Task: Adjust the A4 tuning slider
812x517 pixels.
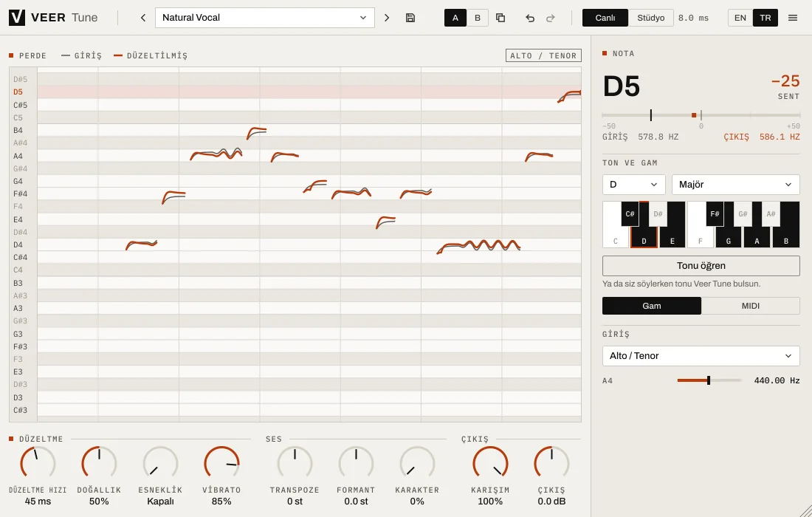Action: 709,380
